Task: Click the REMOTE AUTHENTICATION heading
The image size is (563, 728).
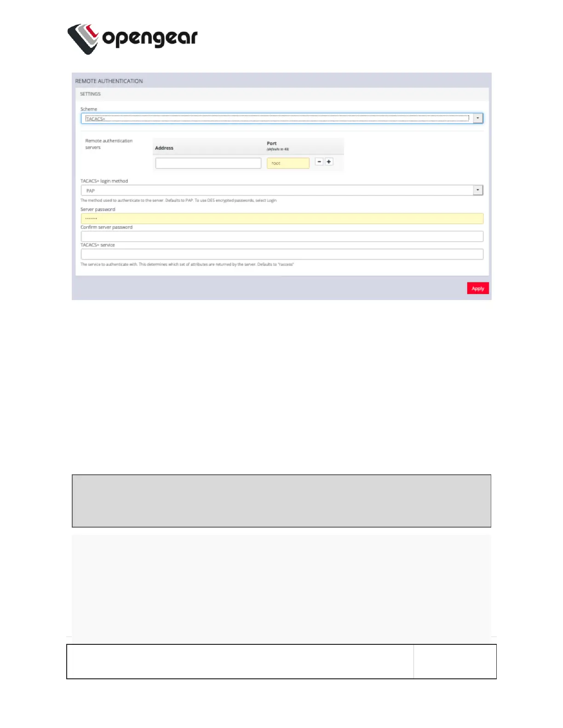Action: (x=109, y=81)
